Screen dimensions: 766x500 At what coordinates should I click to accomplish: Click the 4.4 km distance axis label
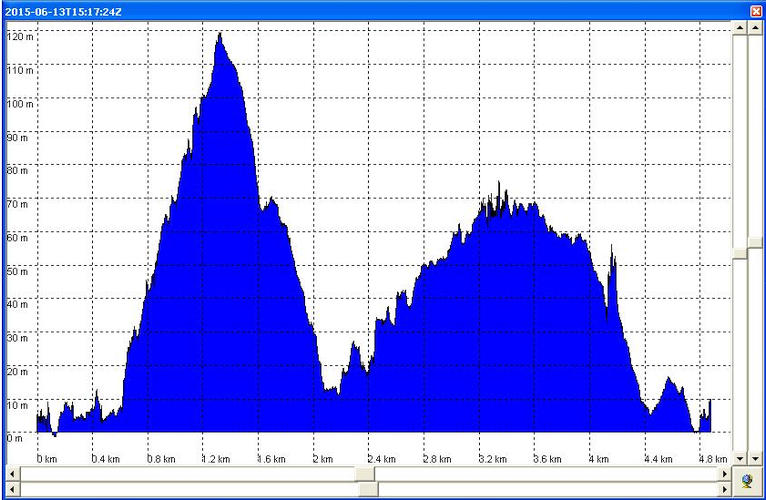click(x=658, y=459)
